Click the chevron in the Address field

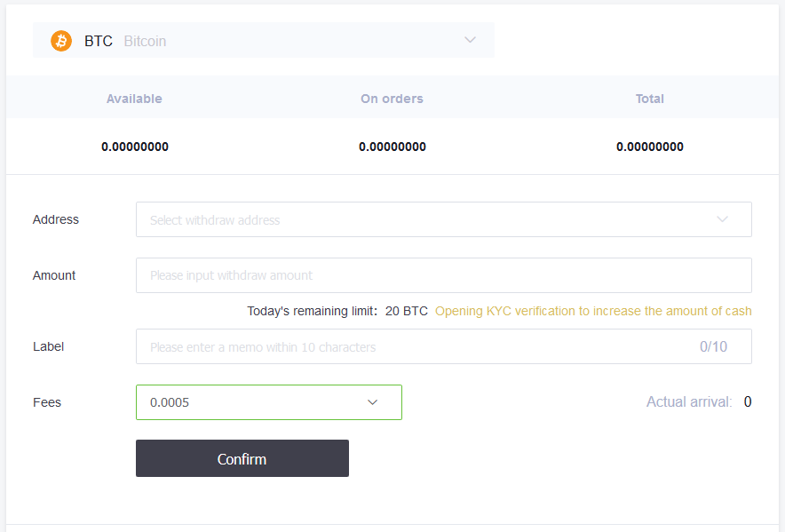tap(722, 219)
